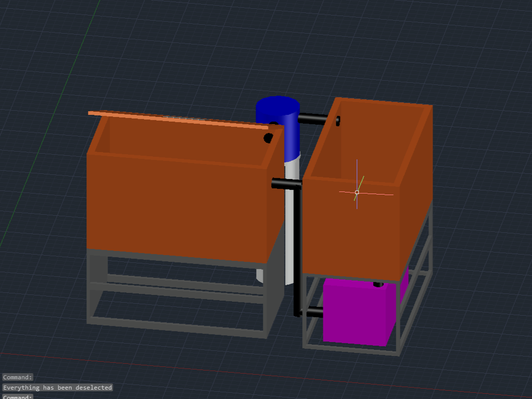
Task: Click the black pipe entering the magenta box
Action: point(313,312)
